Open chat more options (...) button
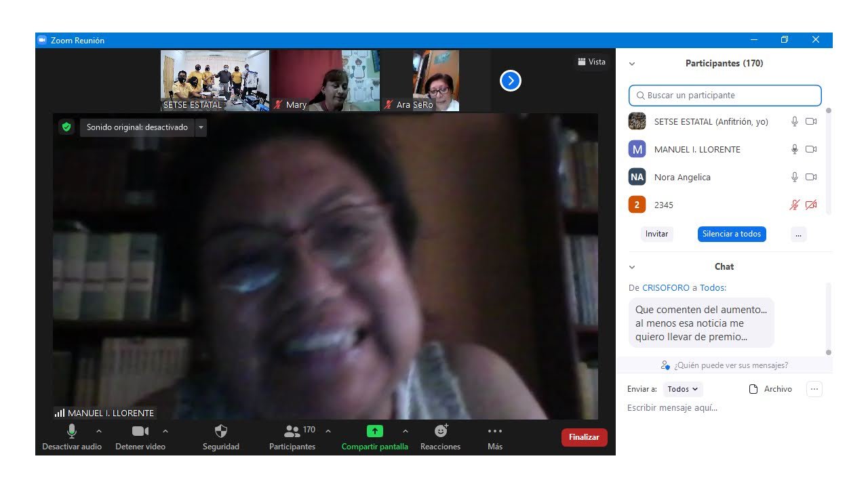This screenshot has width=868, height=488. pyautogui.click(x=814, y=389)
